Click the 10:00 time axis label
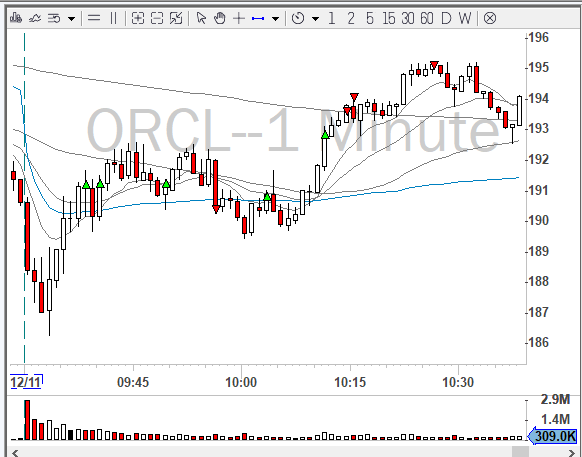This screenshot has width=582, height=457. point(241,382)
